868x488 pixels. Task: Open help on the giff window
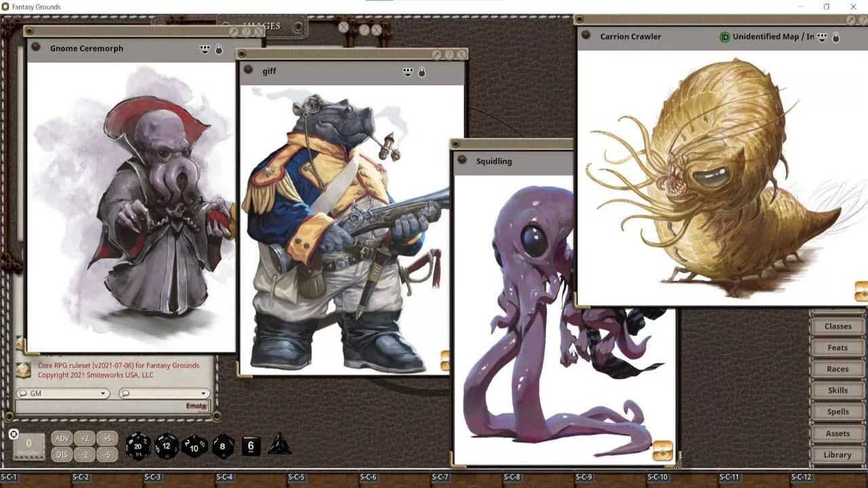click(x=450, y=54)
